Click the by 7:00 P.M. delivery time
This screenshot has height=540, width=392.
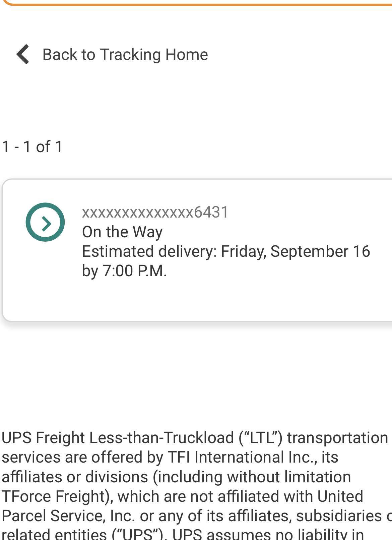click(x=124, y=271)
